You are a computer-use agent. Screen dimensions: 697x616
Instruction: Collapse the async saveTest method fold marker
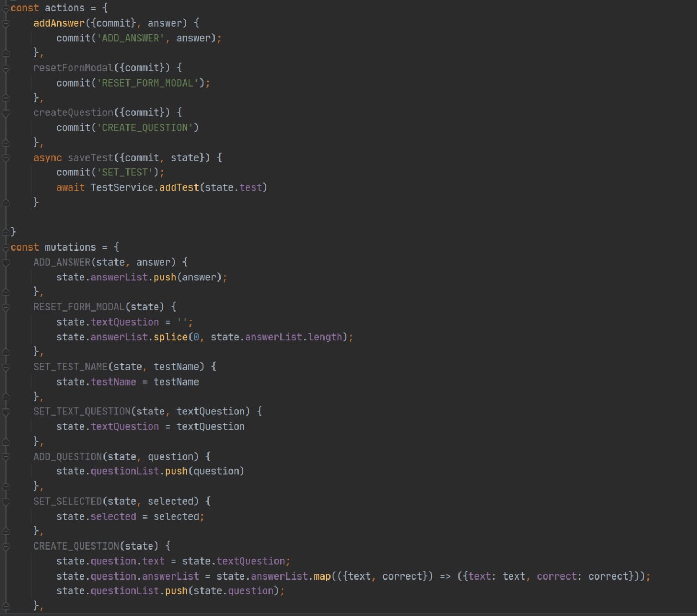click(6, 158)
